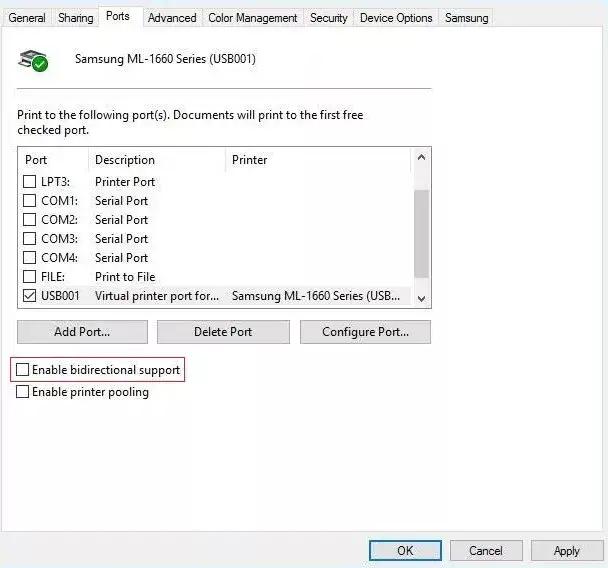
Task: Click the port list scrollbar thumb
Action: pos(421,233)
